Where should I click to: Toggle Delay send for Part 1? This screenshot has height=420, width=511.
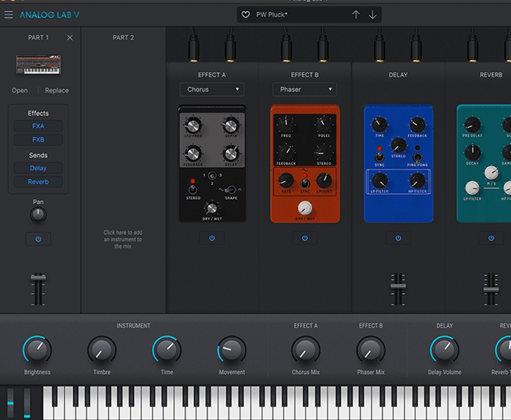point(38,168)
